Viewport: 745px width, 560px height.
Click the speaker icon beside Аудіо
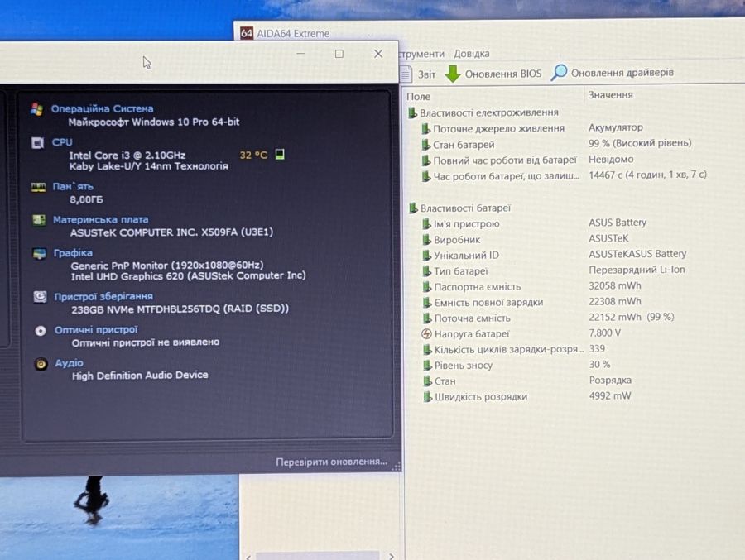41,364
